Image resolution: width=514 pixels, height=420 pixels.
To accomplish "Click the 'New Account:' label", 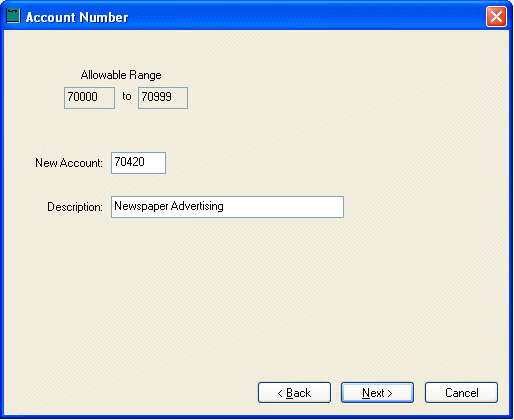I will pyautogui.click(x=69, y=163).
